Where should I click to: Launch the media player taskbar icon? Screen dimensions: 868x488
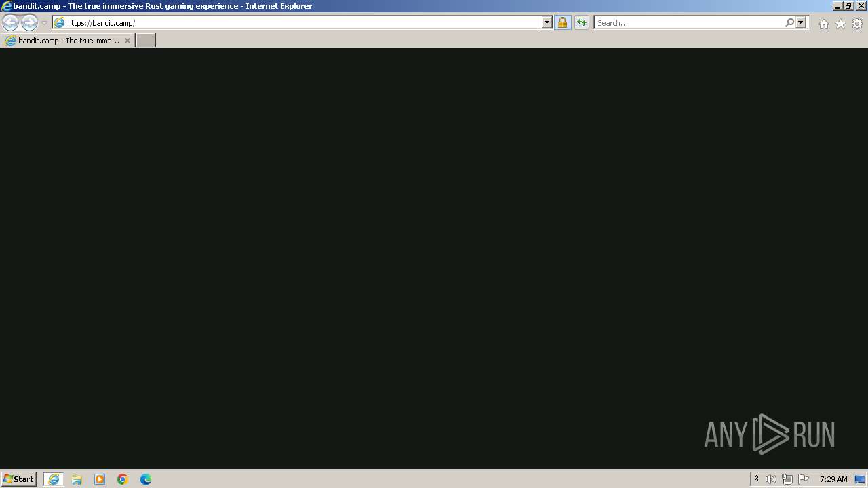point(100,479)
